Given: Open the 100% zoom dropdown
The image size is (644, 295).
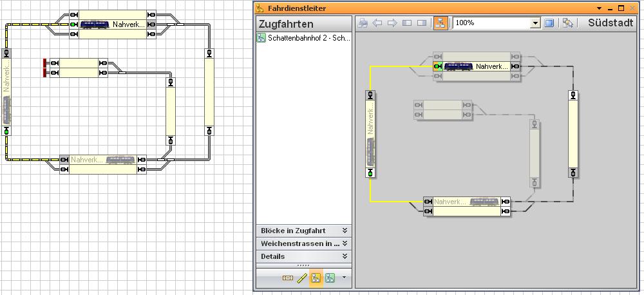Looking at the screenshot, I should coord(535,23).
